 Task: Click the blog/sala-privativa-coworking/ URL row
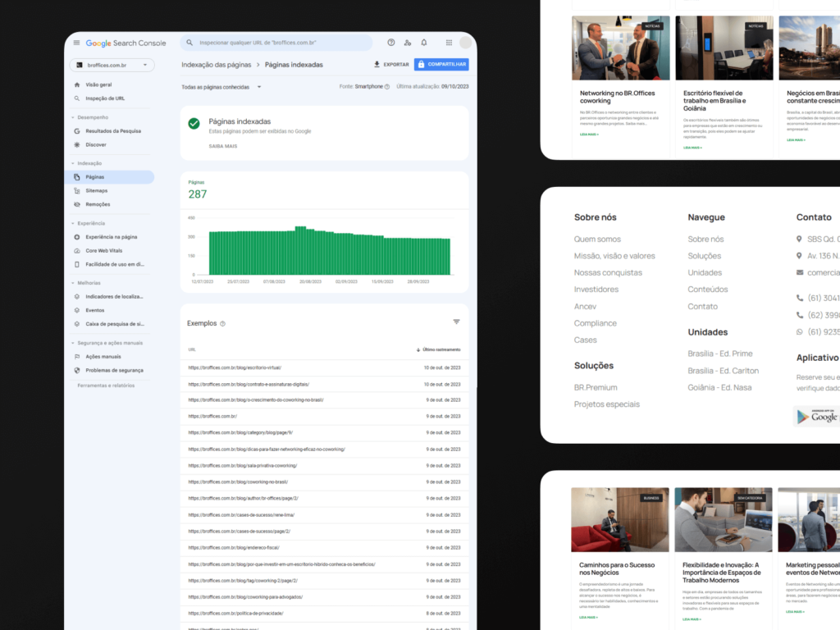tap(324, 466)
